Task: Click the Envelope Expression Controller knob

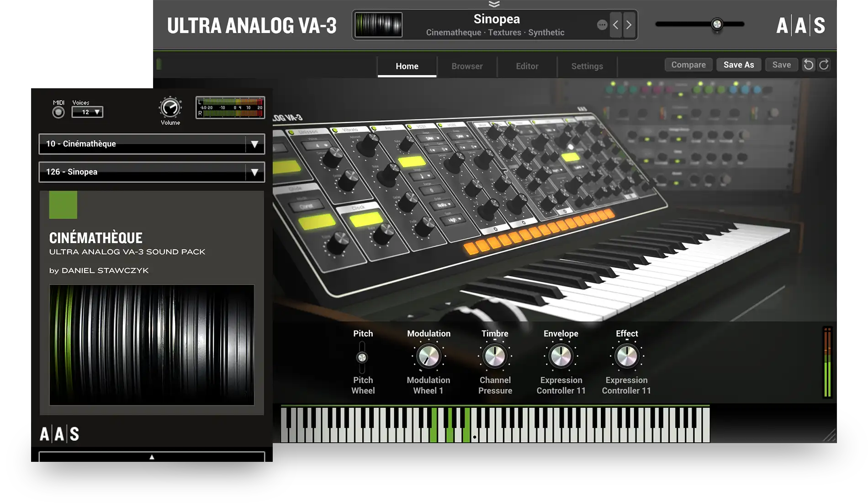Action: [x=561, y=356]
